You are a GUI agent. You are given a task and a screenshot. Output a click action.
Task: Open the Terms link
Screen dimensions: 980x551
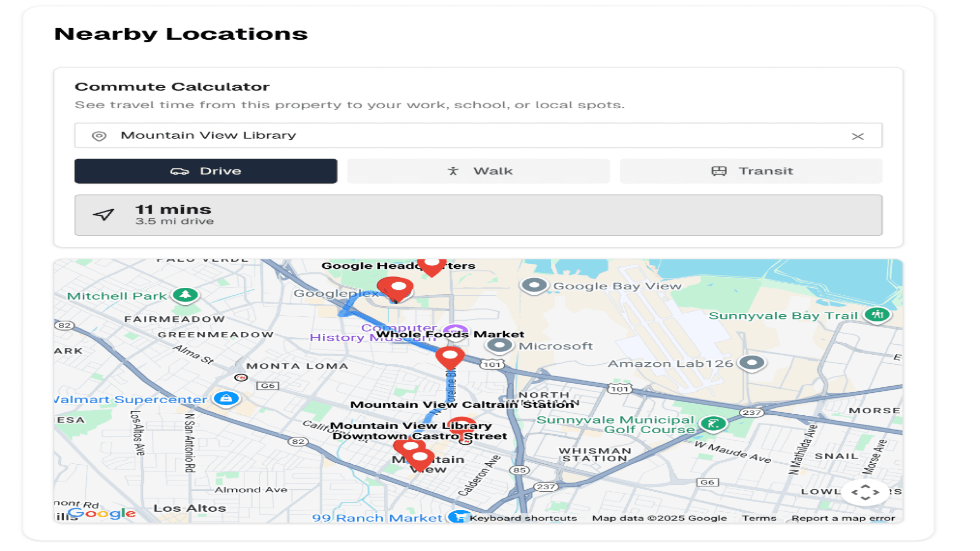[759, 518]
